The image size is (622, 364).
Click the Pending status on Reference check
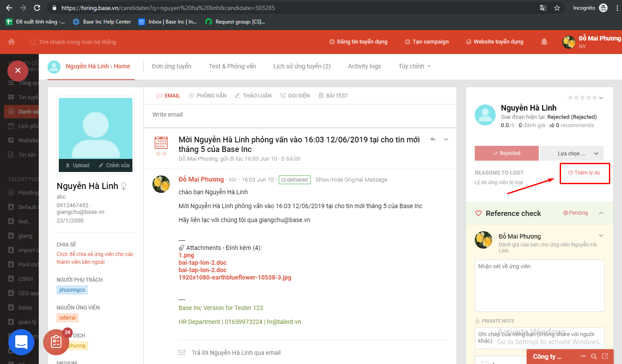(x=575, y=213)
